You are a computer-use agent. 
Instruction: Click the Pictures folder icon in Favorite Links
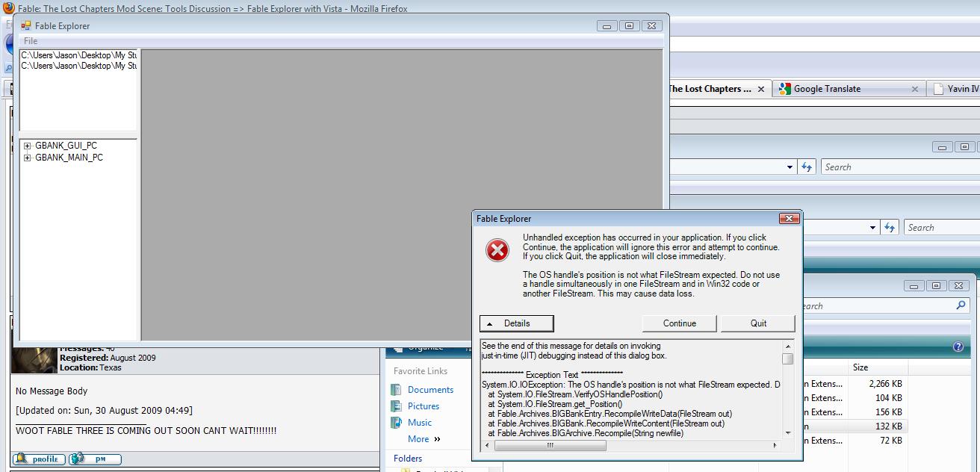396,406
